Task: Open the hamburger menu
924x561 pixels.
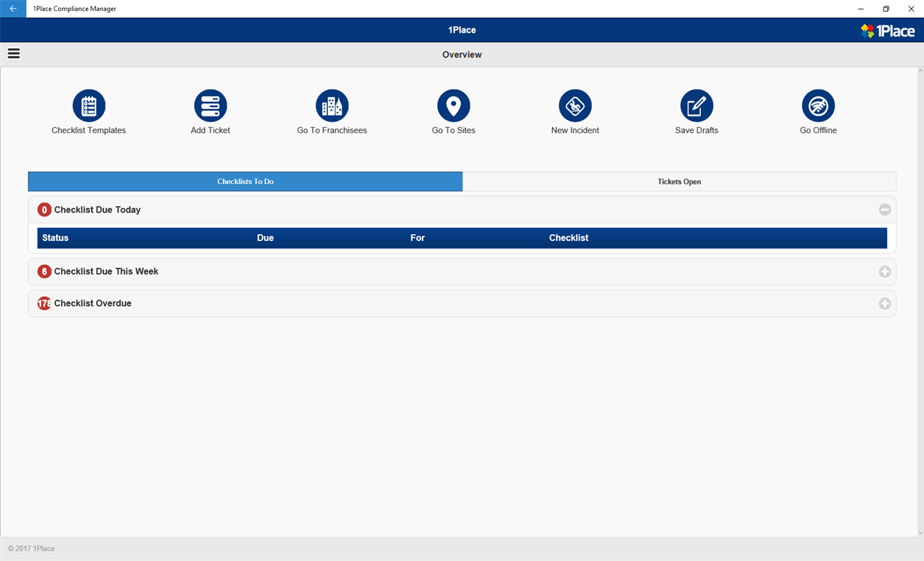Action: click(x=13, y=53)
